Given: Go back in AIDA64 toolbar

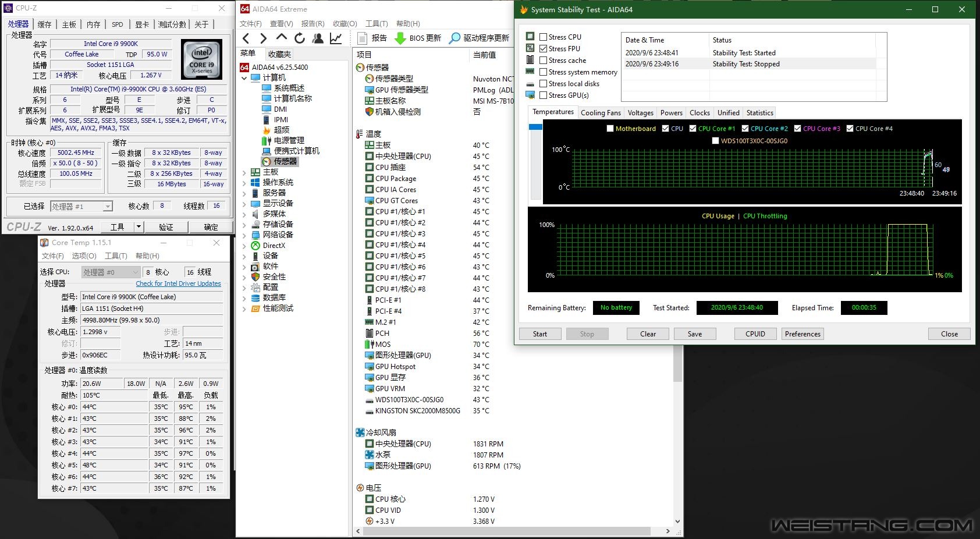Looking at the screenshot, I should click(x=246, y=38).
